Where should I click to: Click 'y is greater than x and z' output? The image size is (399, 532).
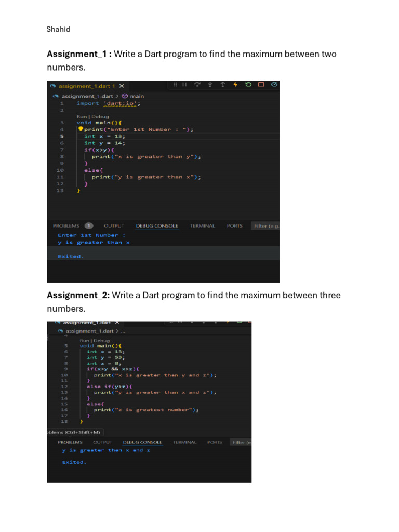106,450
